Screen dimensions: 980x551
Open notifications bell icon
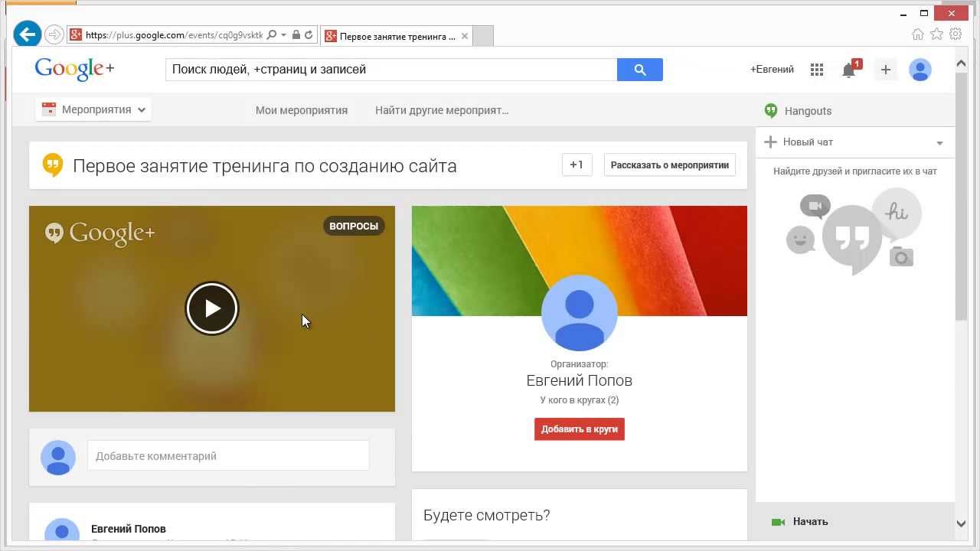(x=849, y=70)
